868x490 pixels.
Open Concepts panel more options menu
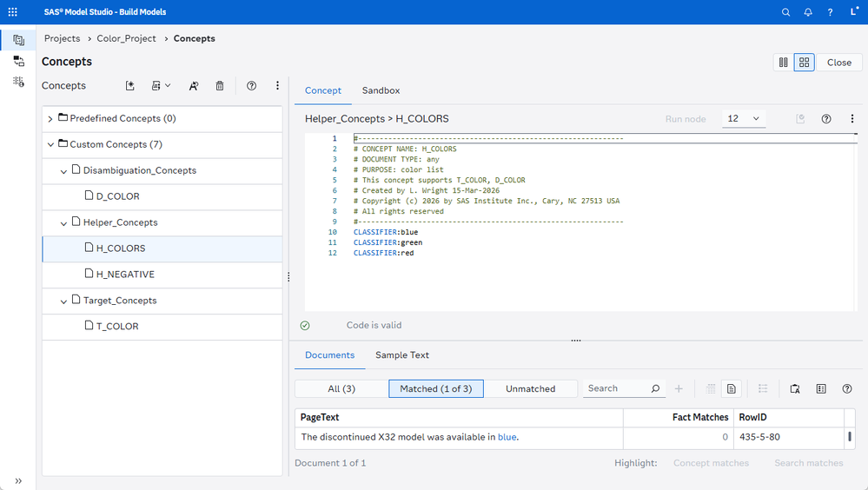pyautogui.click(x=277, y=86)
